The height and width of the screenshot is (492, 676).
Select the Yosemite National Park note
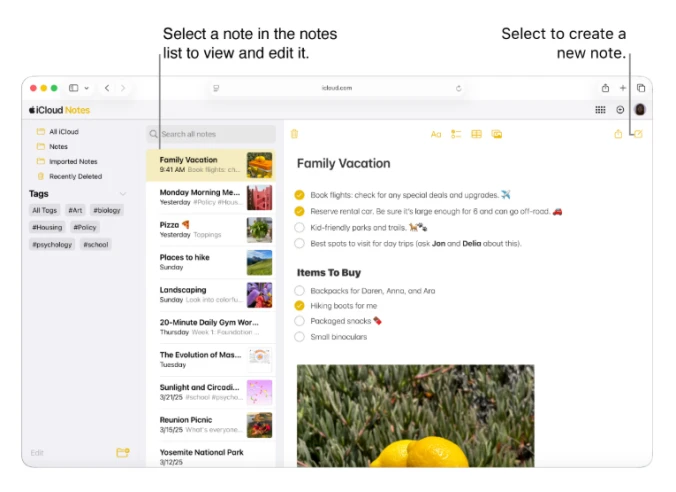[x=211, y=455]
